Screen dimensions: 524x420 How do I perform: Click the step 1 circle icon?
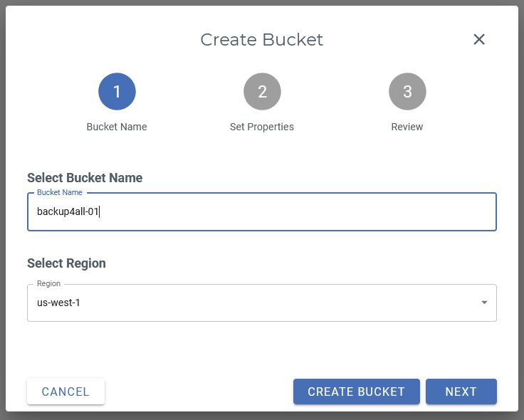pyautogui.click(x=117, y=92)
